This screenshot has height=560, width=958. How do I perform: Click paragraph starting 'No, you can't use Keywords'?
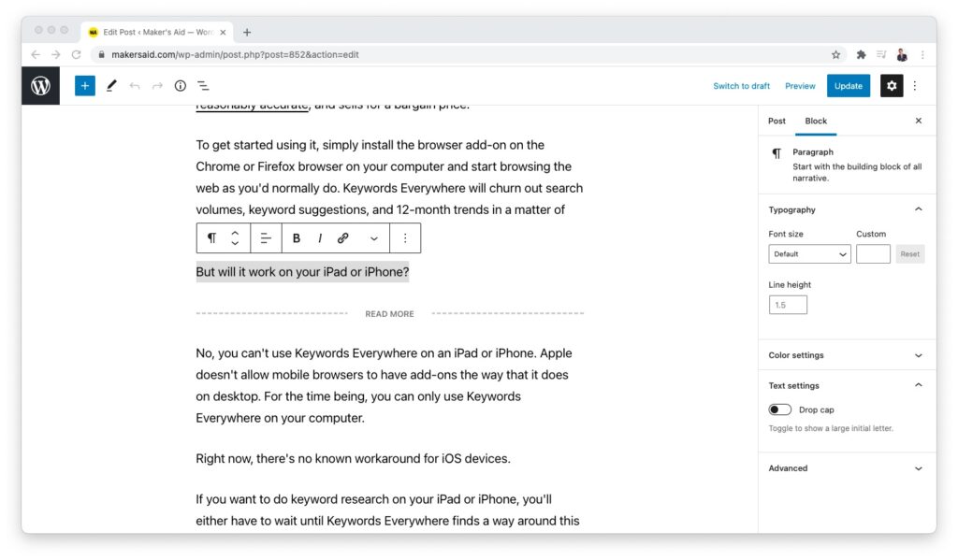pos(390,385)
